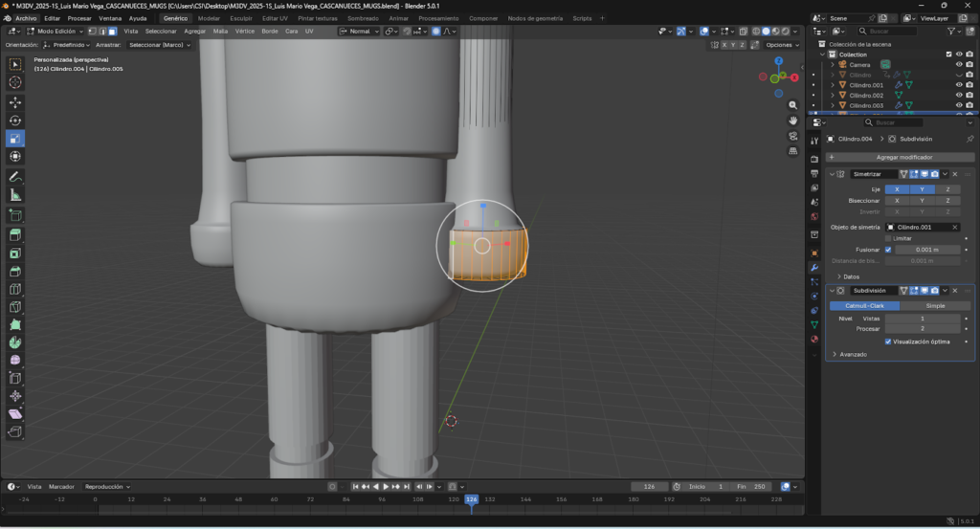Select the Simple subdivision type button
Image resolution: width=980 pixels, height=529 pixels.
934,305
